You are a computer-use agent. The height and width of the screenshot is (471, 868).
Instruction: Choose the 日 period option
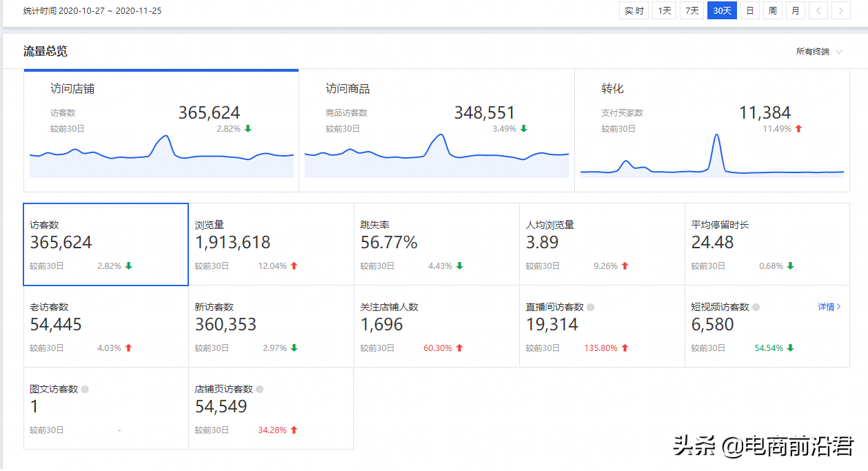coord(749,11)
